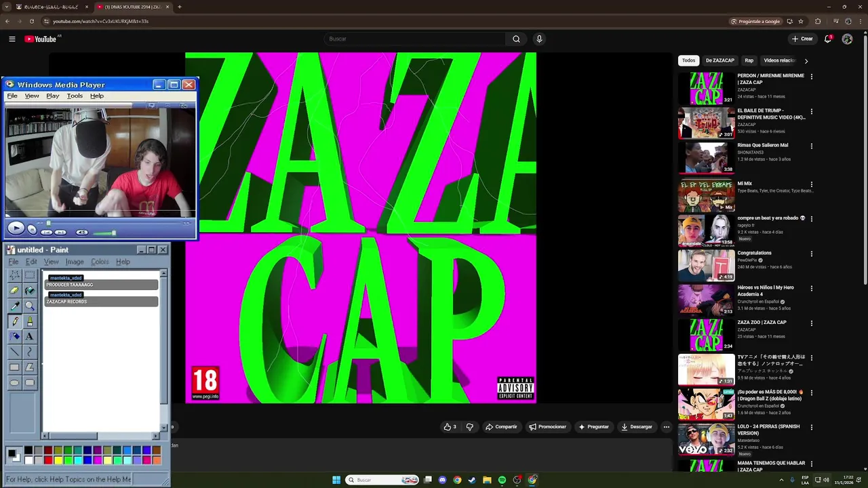This screenshot has width=868, height=488.
Task: Toggle mute speaker in Windows Media Player
Action: (82, 232)
